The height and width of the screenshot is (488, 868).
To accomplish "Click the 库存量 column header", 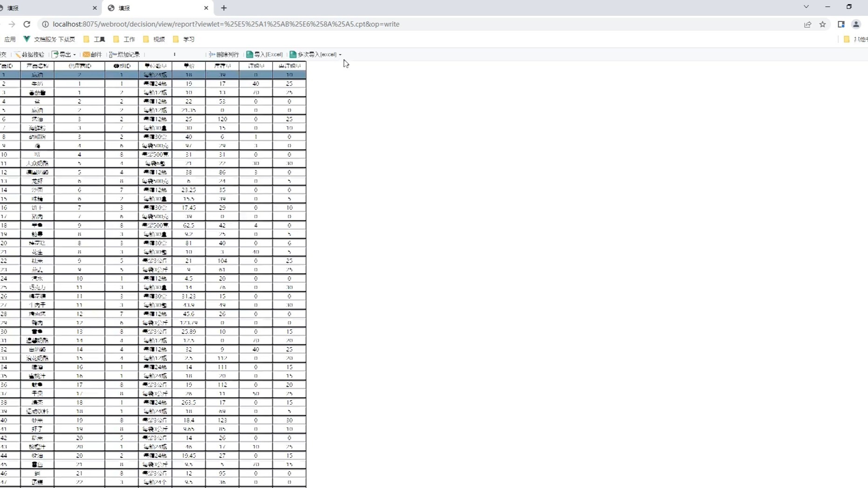I will (222, 66).
